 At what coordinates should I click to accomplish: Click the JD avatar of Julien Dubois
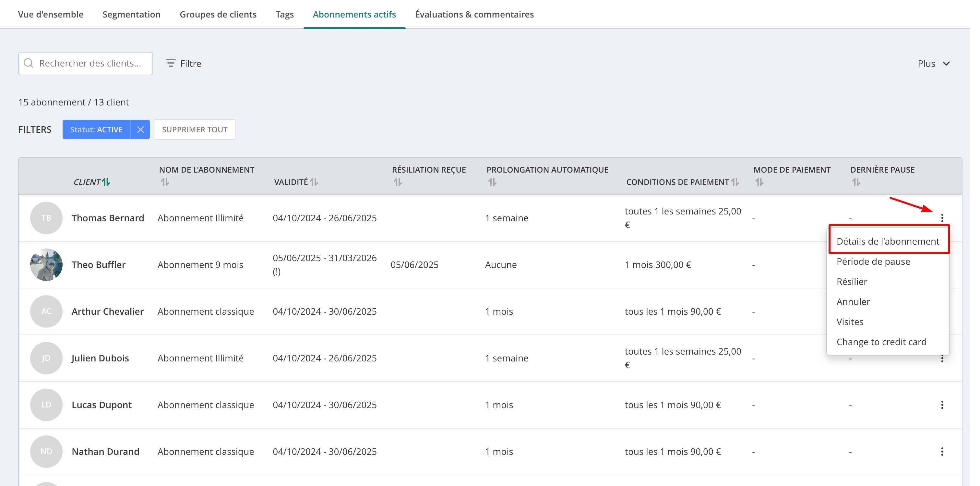point(46,358)
